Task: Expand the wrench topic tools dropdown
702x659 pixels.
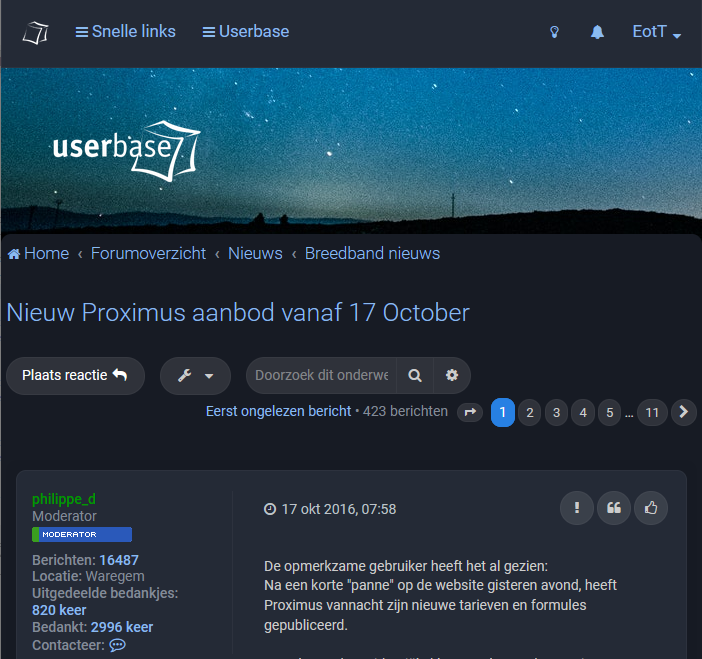Action: tap(195, 376)
